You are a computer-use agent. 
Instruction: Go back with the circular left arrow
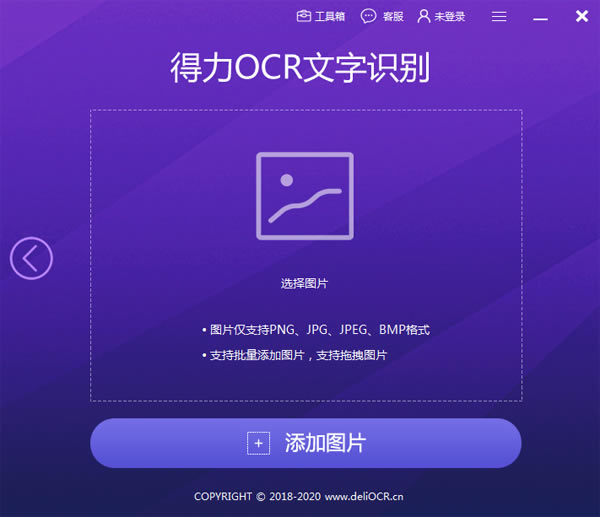[31, 258]
